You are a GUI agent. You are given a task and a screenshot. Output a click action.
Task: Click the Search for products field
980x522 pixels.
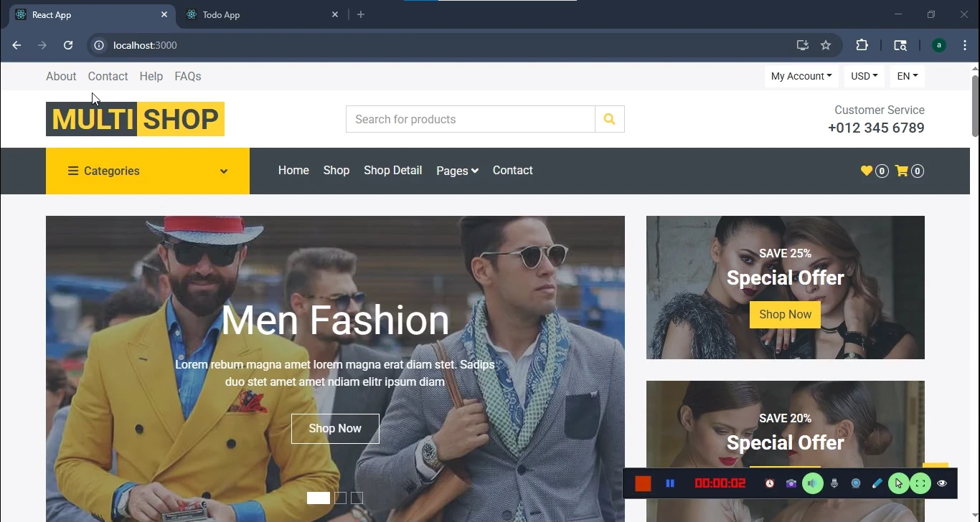[470, 119]
